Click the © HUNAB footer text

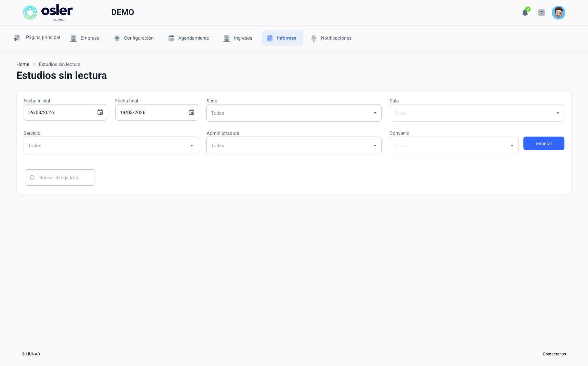click(31, 354)
